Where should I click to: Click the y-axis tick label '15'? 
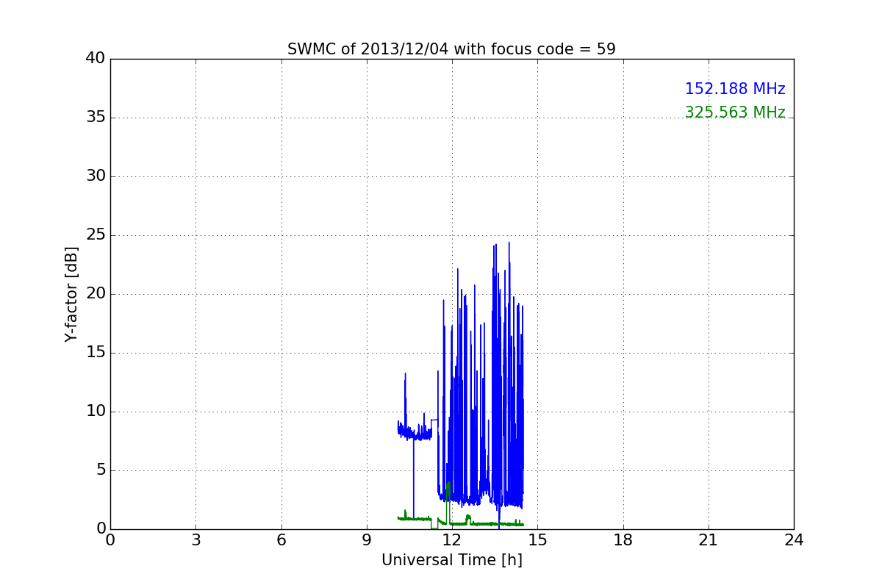point(95,353)
